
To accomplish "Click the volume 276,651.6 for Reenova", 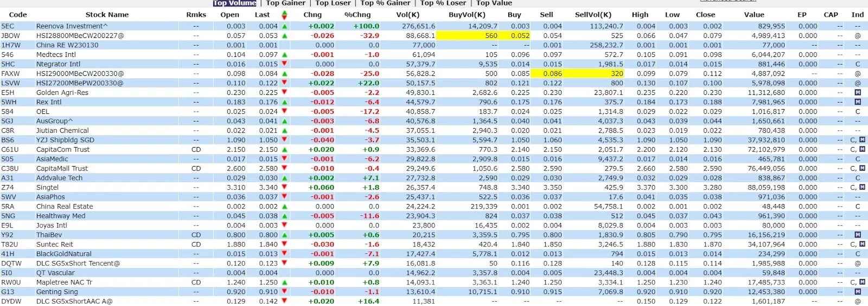I will pyautogui.click(x=418, y=26).
